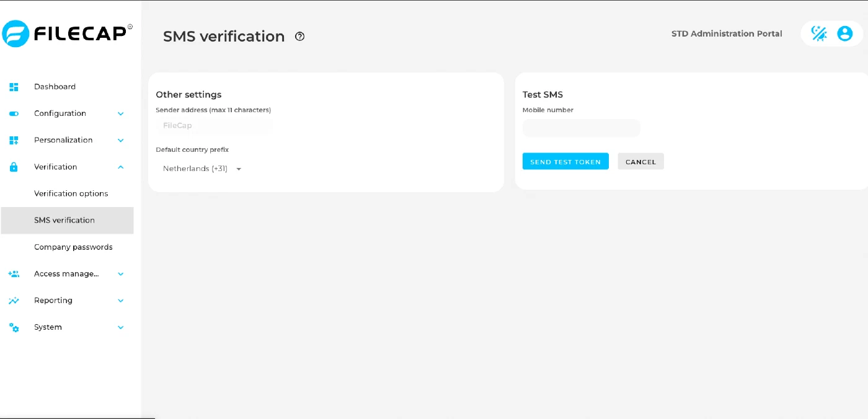
Task: Click the Netherlands (+31) dropdown arrow
Action: pyautogui.click(x=239, y=169)
